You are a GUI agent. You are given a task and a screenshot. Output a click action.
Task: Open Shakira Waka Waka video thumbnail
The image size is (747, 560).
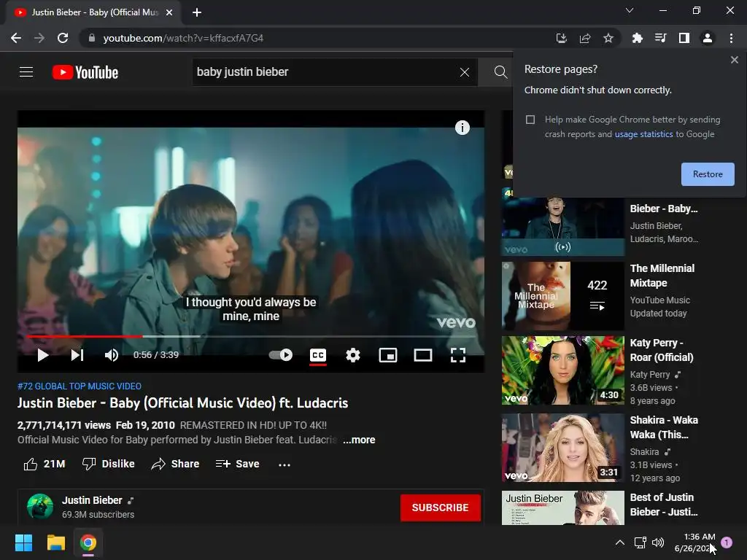562,448
